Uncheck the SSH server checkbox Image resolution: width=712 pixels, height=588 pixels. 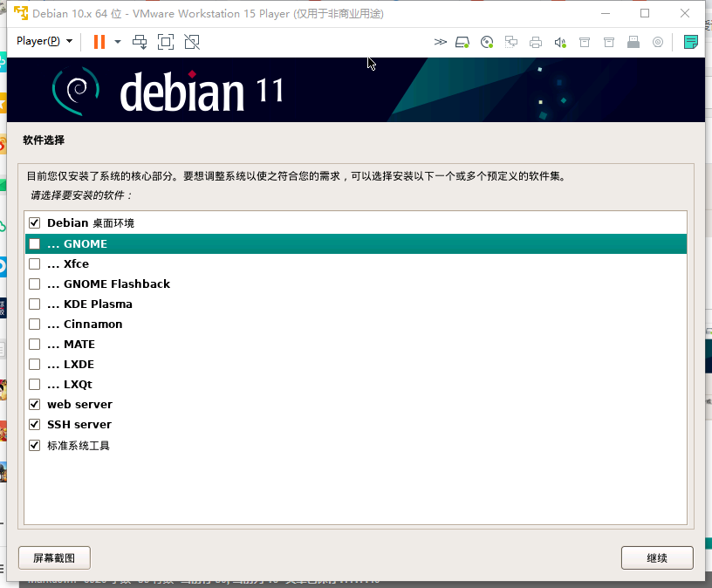click(35, 425)
